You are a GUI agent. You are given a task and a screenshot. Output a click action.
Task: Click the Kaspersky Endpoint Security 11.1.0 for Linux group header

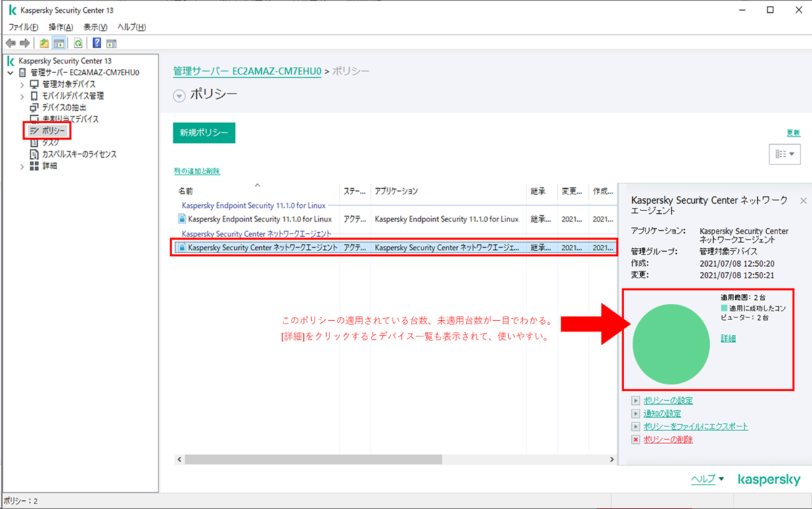tap(254, 204)
